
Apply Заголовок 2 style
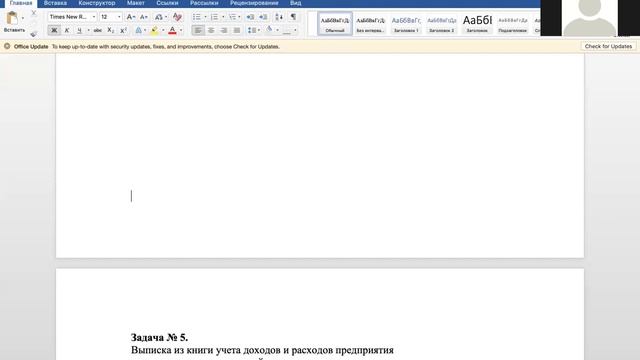click(442, 24)
